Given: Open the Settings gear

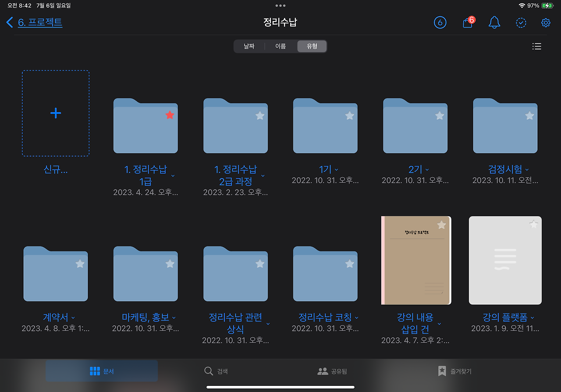Looking at the screenshot, I should 545,22.
